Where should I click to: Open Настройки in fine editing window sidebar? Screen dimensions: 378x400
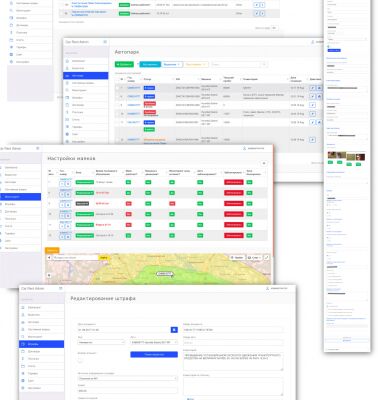(34, 388)
